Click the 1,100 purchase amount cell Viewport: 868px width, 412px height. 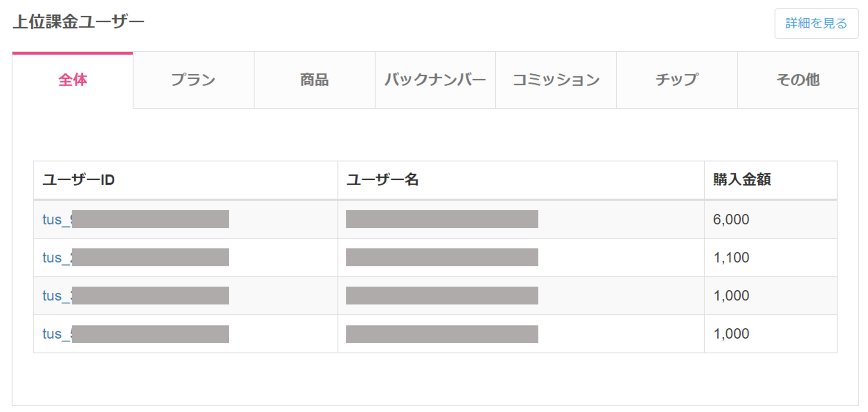click(x=731, y=258)
